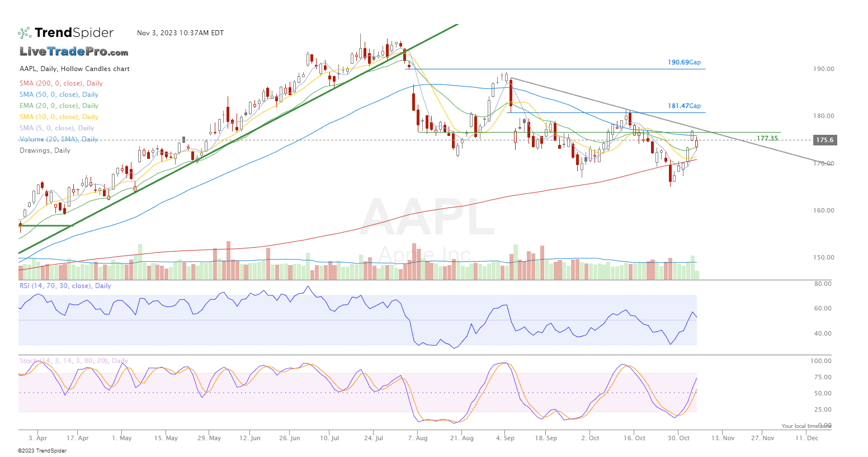Click the 18. Sep date label
868x457 pixels.
(546, 438)
